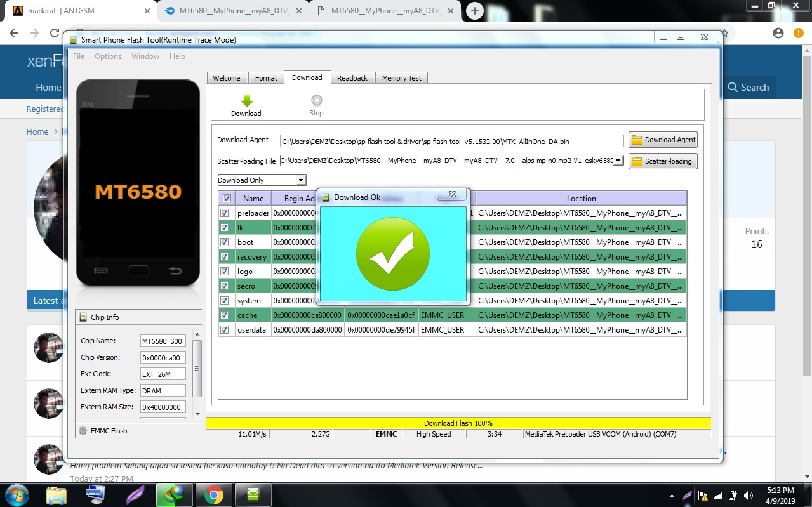Uncheck the logo partition checkbox

click(x=224, y=272)
